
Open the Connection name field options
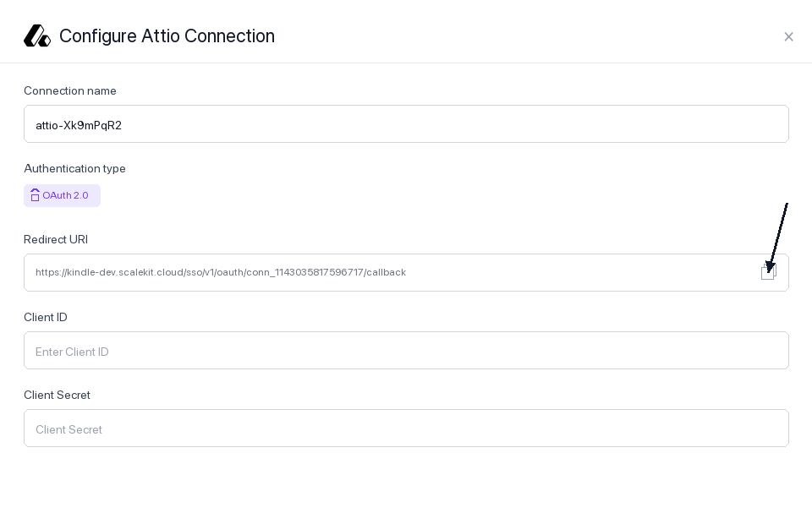[x=406, y=124]
